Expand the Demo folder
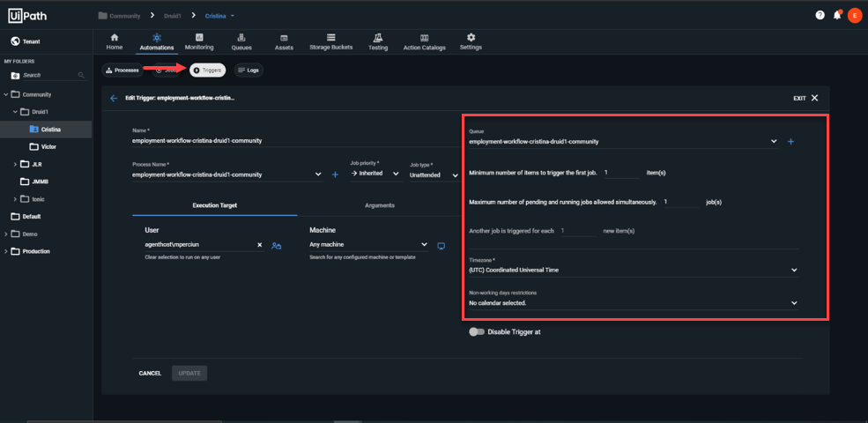This screenshot has width=868, height=423. 6,234
